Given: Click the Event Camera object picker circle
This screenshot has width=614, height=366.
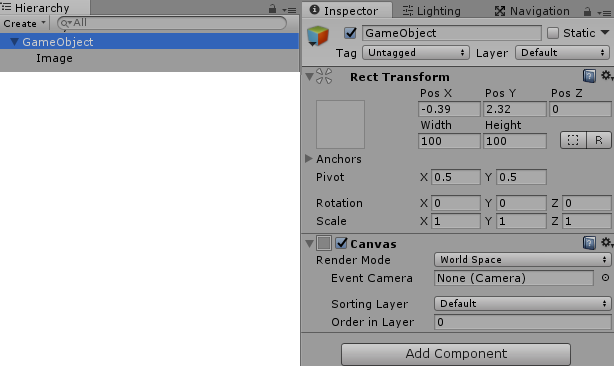Looking at the screenshot, I should click(x=605, y=278).
